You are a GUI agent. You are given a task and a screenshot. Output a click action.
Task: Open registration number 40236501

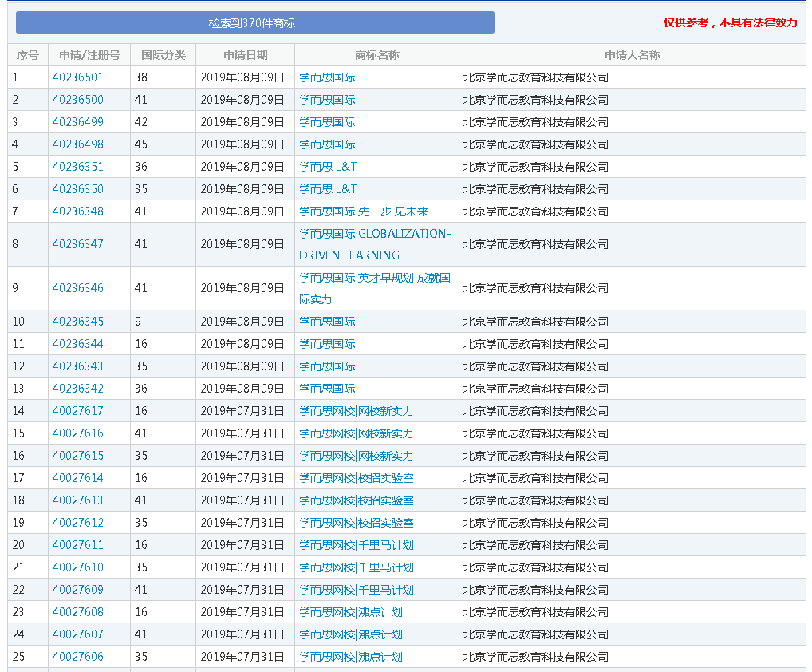coord(77,77)
